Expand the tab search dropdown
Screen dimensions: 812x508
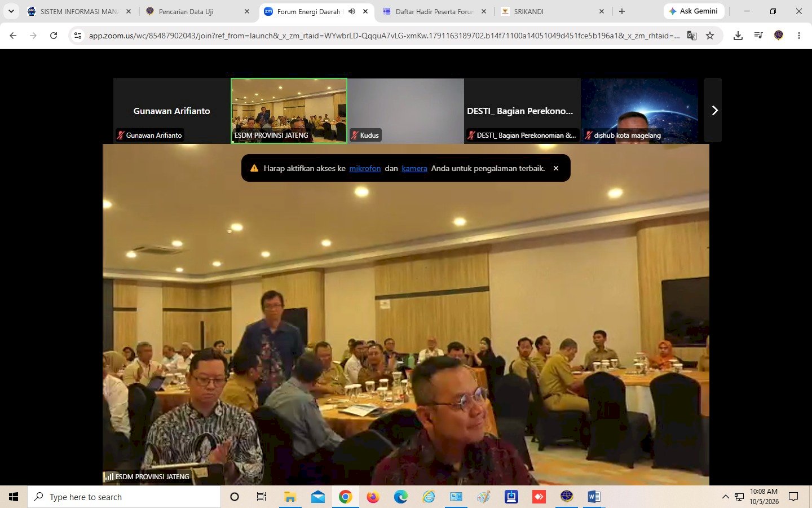pyautogui.click(x=11, y=11)
